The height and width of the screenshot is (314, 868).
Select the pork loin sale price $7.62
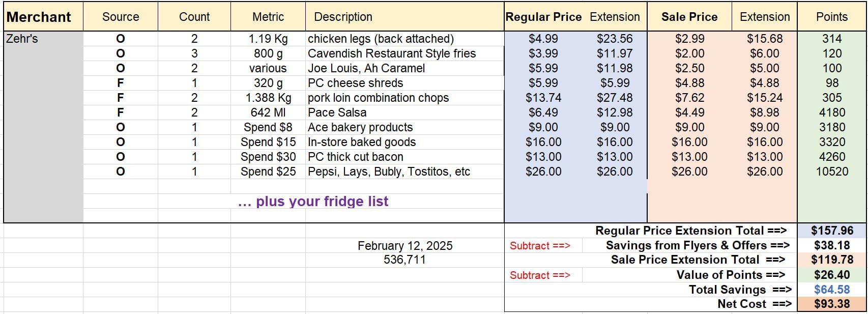pyautogui.click(x=689, y=98)
